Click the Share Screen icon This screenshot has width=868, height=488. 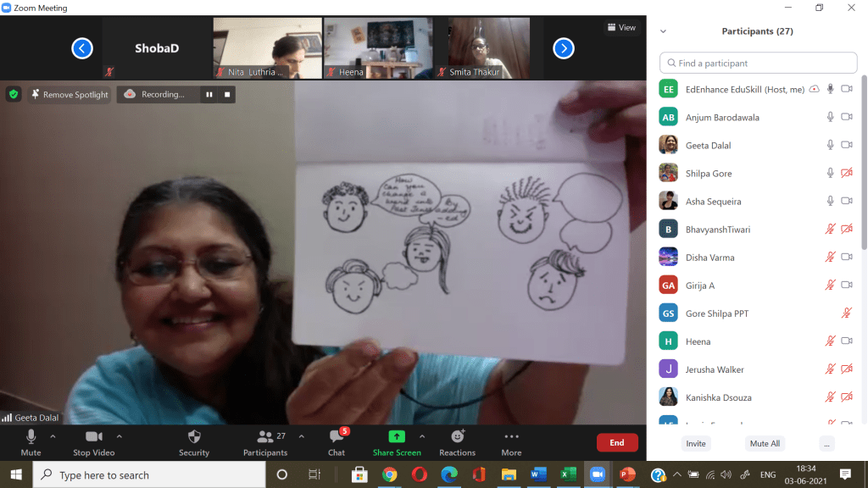[397, 437]
